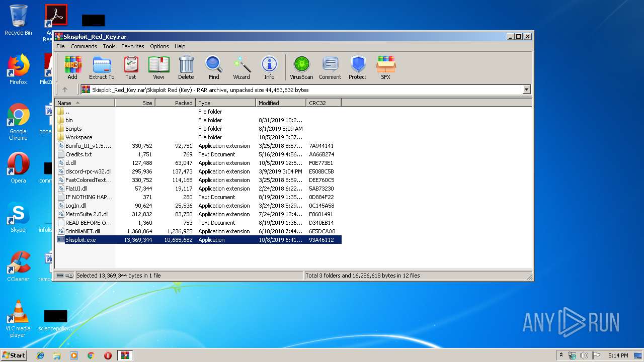The width and height of the screenshot is (644, 362).
Task: Open the Tools menu
Action: click(x=109, y=46)
